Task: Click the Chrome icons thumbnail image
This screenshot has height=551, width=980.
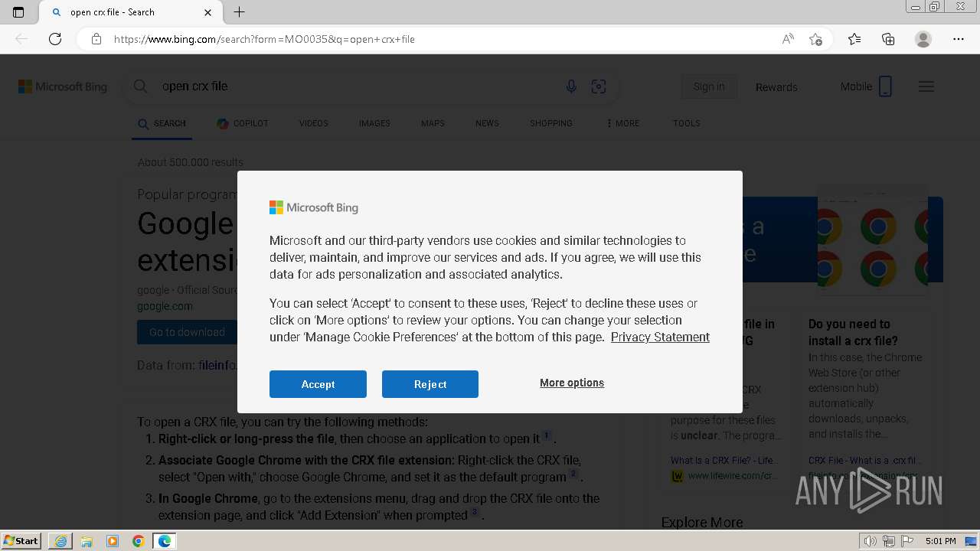Action: 873,240
